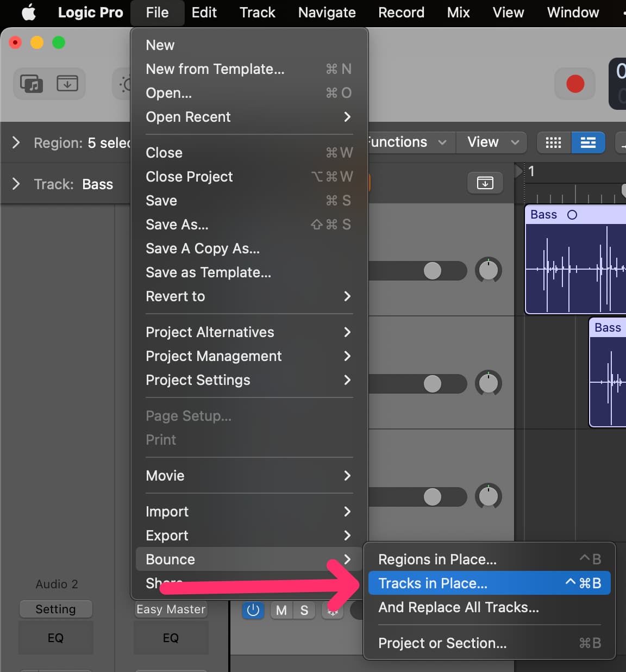Open the Window menu
The width and height of the screenshot is (626, 672).
tap(573, 12)
